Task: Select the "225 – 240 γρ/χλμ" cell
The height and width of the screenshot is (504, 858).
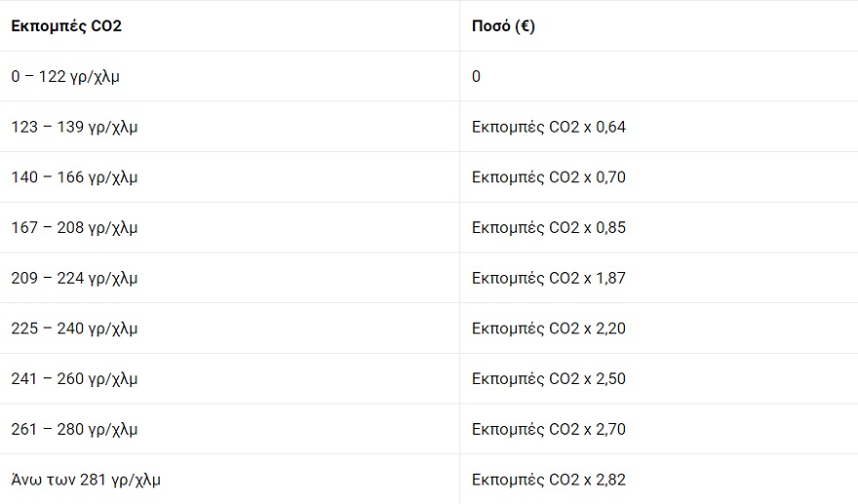Action: (74, 329)
